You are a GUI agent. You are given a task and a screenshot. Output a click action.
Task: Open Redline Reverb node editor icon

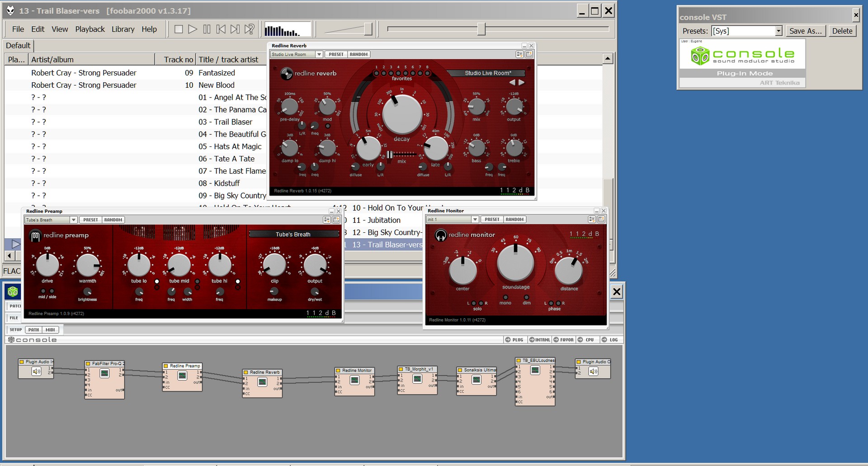(262, 382)
